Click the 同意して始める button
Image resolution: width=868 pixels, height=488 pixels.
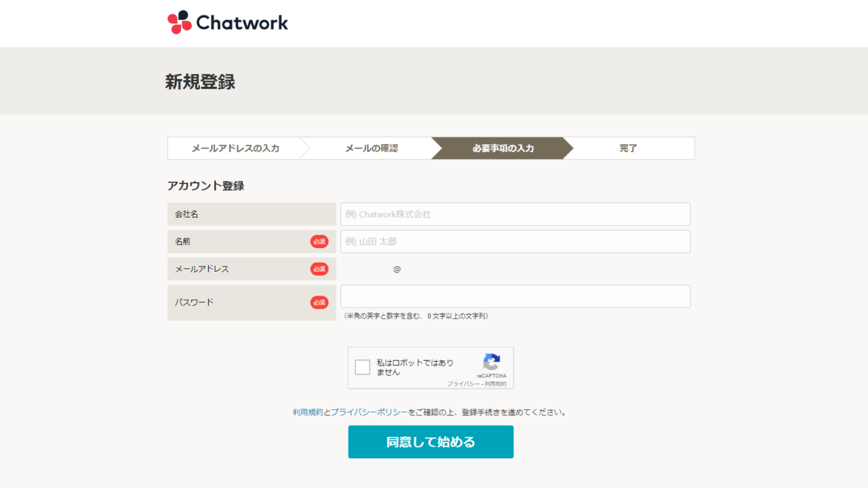pos(431,442)
